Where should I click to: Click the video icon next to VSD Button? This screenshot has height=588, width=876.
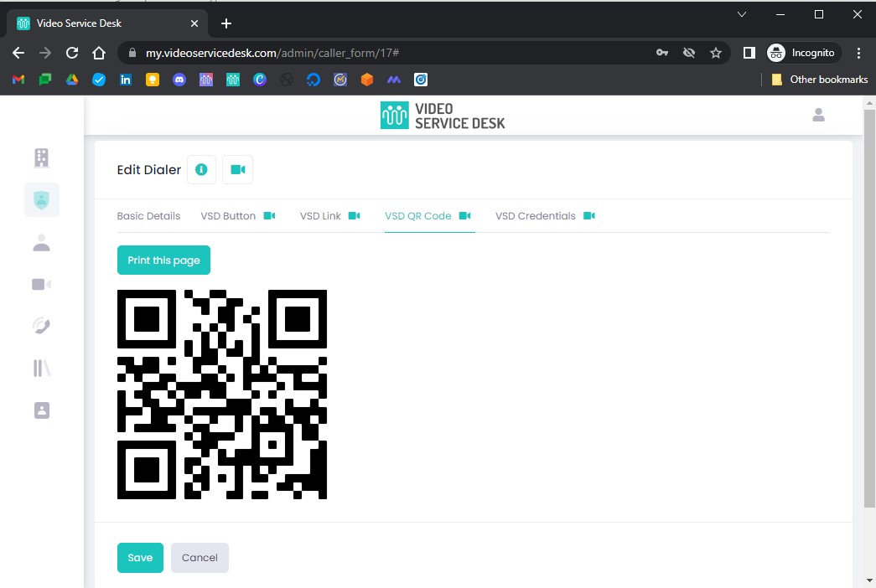(x=269, y=215)
